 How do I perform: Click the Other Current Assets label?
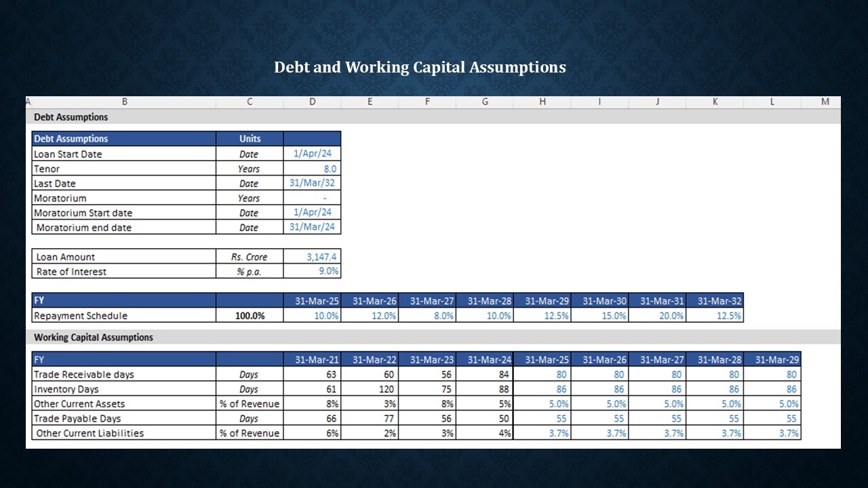coord(80,403)
